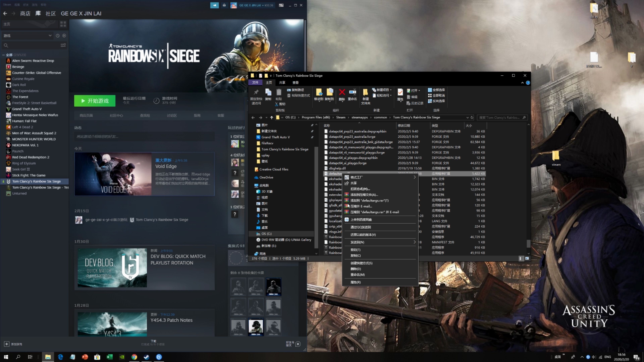Open the Y4S4.3 Patch Notes news item
The height and width of the screenshot is (362, 644).
pos(145,323)
